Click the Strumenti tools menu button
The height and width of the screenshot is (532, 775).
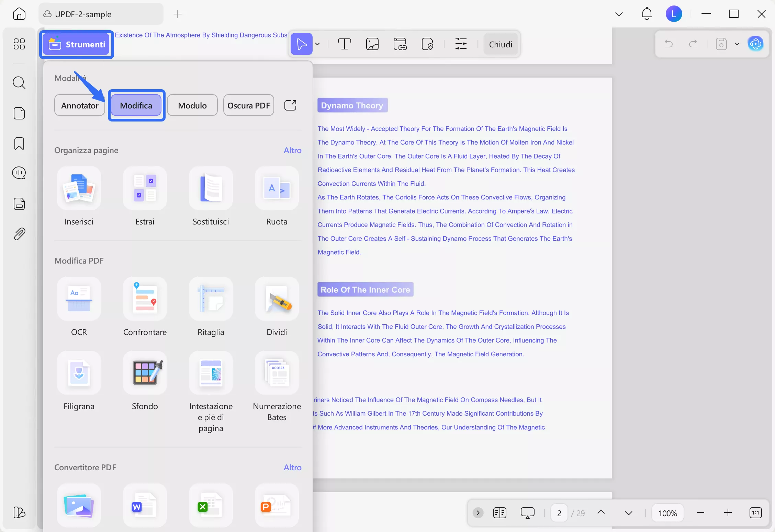click(77, 45)
